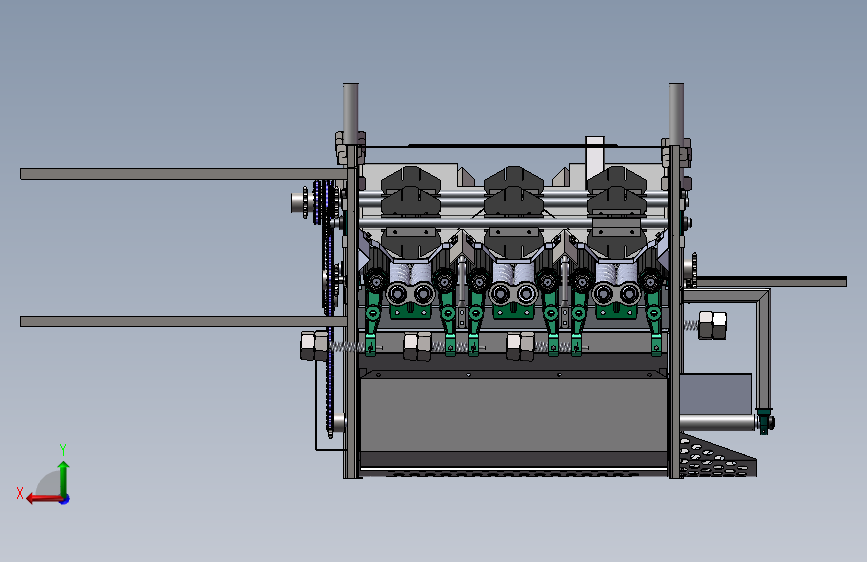Select the perforated plate at the bottom right
867x562 pixels.
(717, 456)
